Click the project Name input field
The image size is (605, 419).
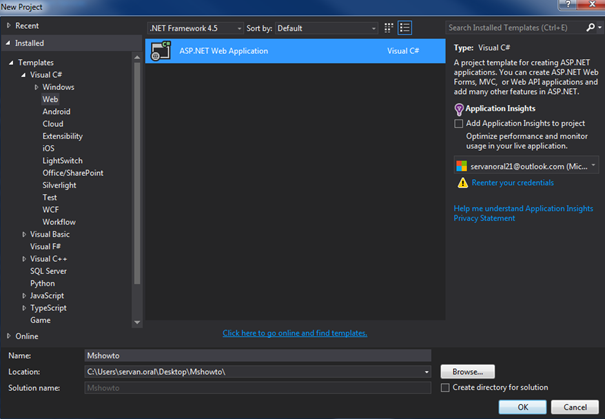coord(258,355)
